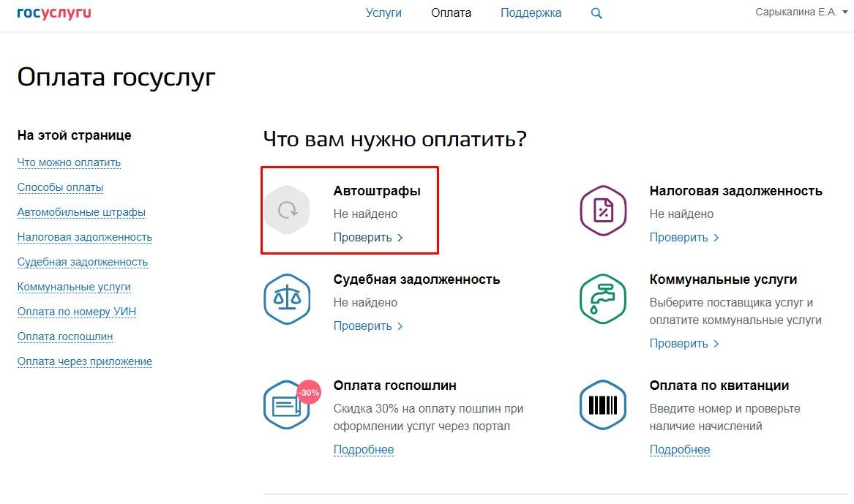Select the Оплата tab in header
Viewport: 854px width, 504px height.
click(451, 13)
